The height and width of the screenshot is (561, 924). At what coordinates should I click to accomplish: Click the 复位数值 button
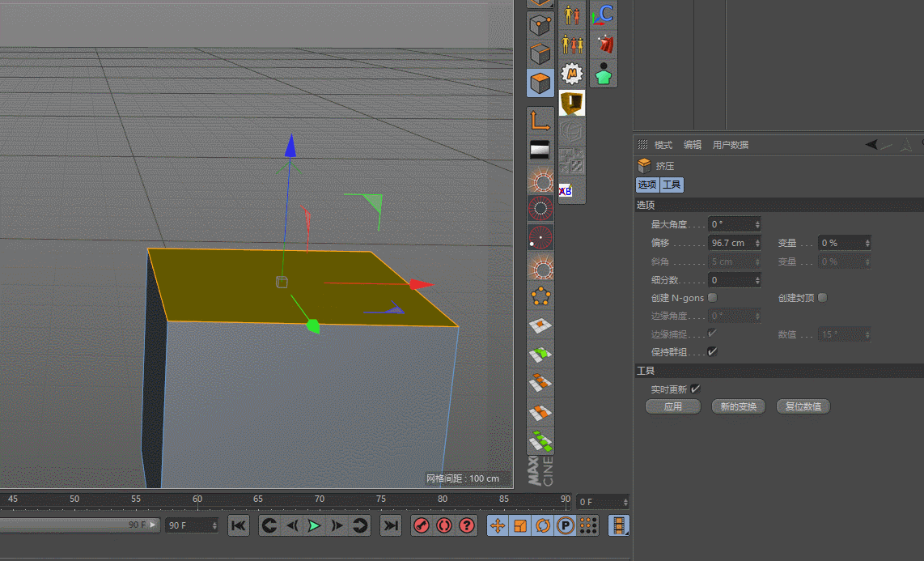click(x=803, y=406)
